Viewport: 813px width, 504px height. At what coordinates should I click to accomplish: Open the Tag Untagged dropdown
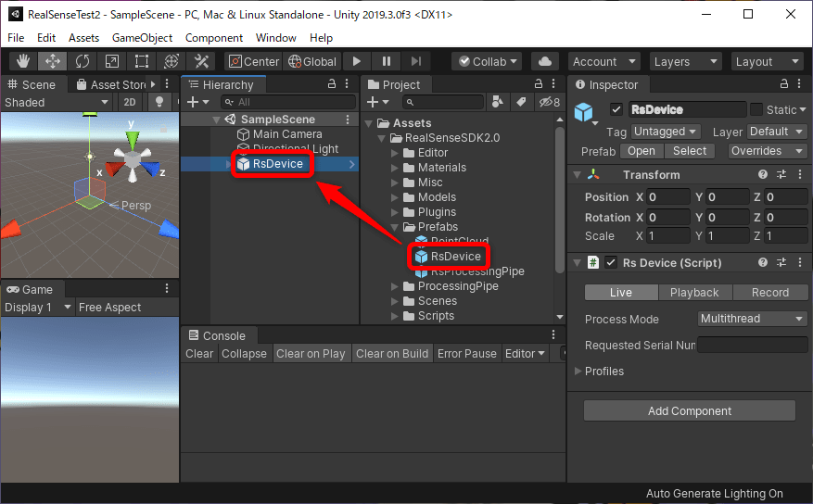tap(666, 132)
